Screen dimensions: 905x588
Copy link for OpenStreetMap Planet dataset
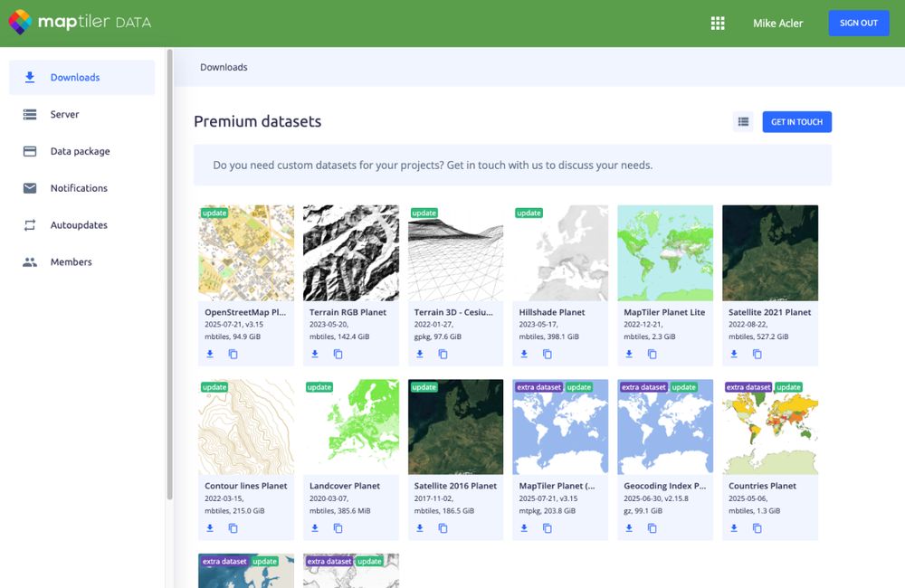233,354
